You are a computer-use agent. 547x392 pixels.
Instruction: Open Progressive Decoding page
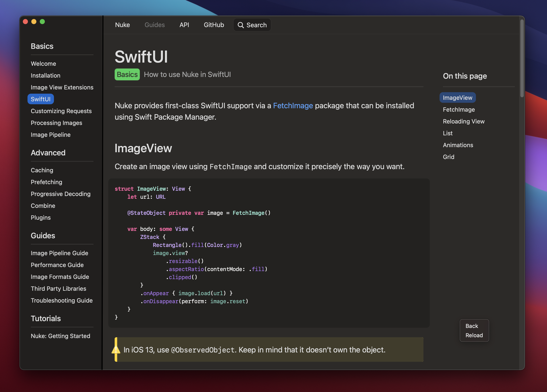(61, 194)
